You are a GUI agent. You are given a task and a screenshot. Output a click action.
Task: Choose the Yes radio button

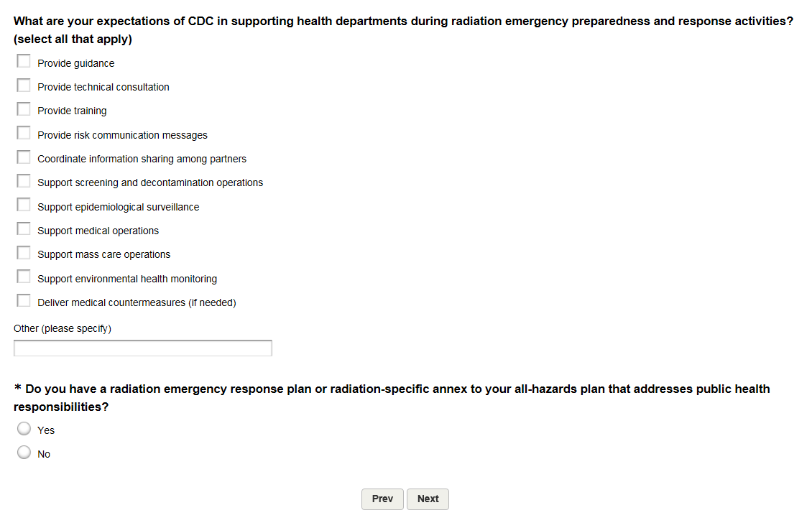coord(24,429)
